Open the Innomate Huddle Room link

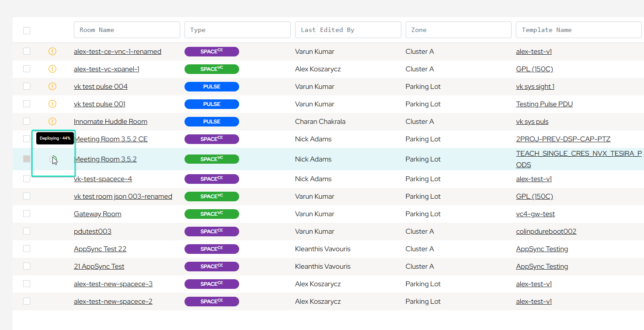coord(111,122)
